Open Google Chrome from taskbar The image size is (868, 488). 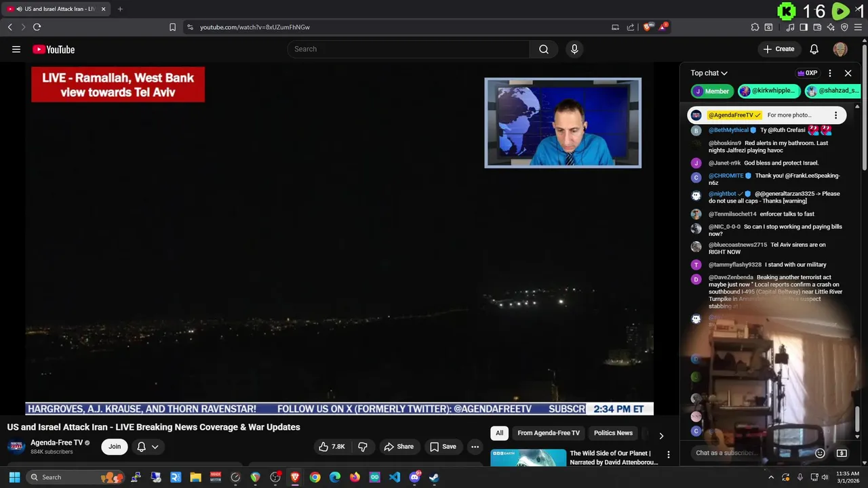[x=315, y=477]
